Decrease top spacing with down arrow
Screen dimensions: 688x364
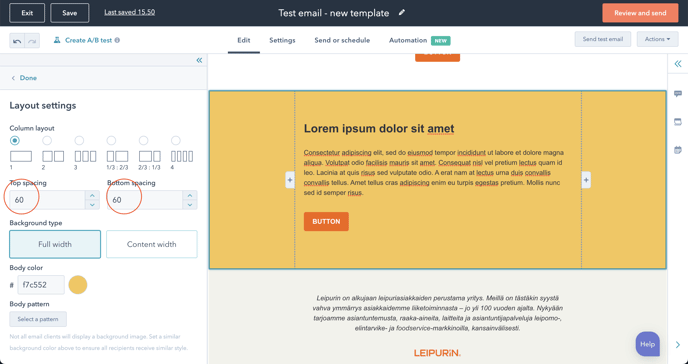click(92, 204)
